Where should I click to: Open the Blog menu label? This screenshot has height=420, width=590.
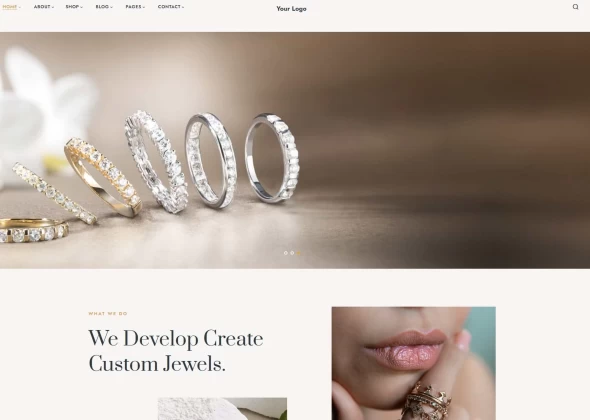[x=102, y=7]
